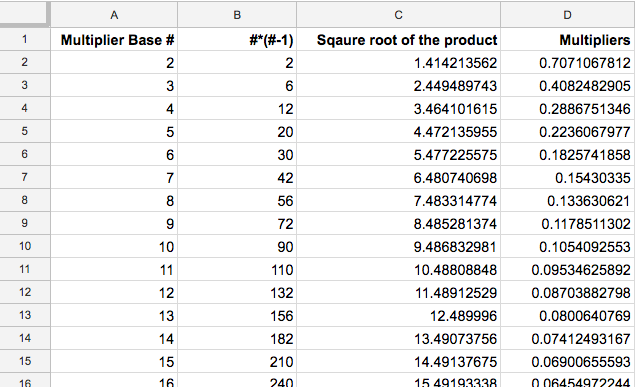Viewport: 635px width, 387px height.
Task: Click the select-all corner box
Action: 24,14
